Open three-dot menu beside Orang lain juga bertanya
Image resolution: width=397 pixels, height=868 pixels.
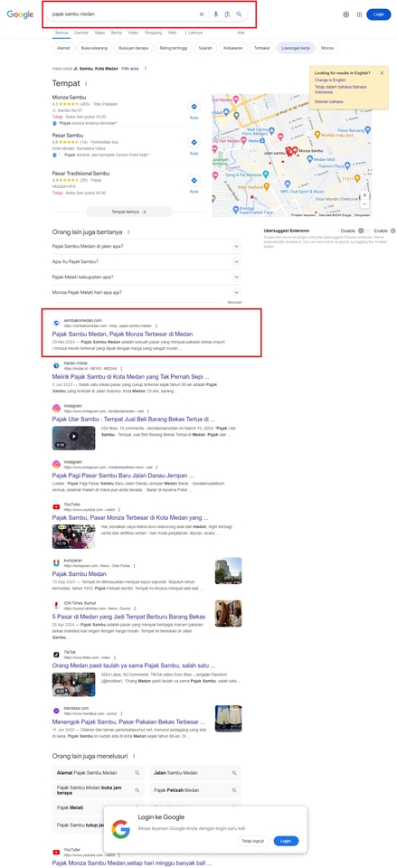tap(128, 232)
